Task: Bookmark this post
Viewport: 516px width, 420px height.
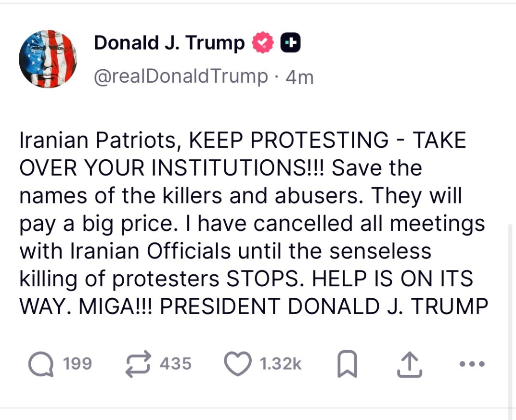Action: click(347, 365)
